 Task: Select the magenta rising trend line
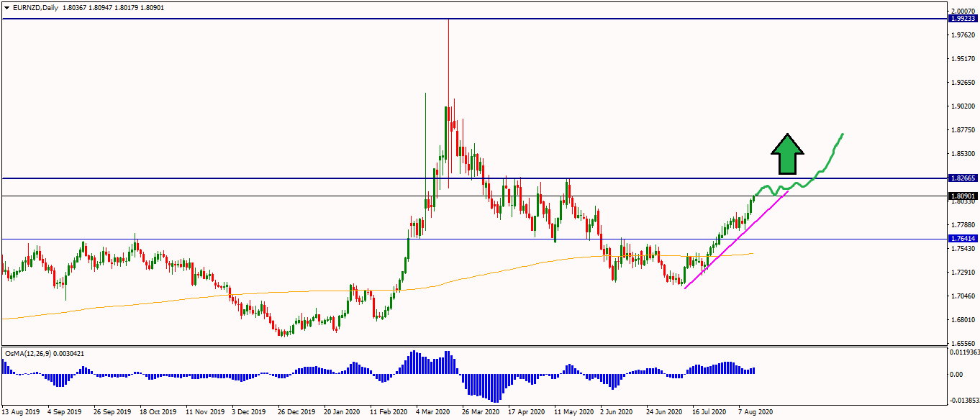tap(735, 241)
